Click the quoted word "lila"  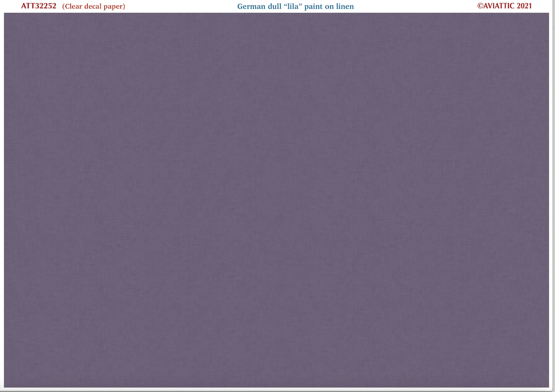point(294,6)
